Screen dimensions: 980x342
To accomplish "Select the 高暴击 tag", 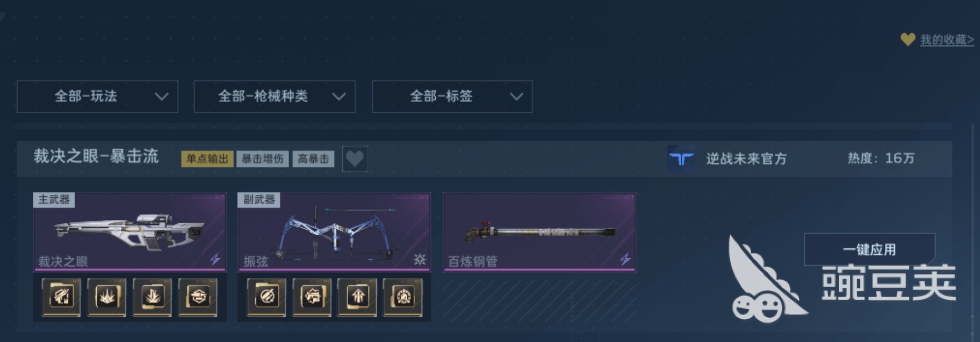I will coord(313,159).
